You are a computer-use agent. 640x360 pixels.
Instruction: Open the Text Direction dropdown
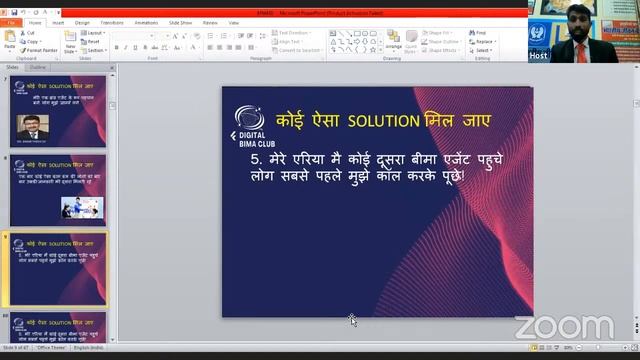[291, 33]
